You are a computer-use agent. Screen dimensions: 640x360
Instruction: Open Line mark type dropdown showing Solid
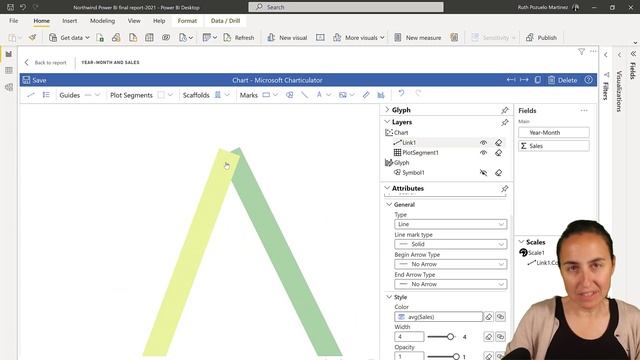pos(451,244)
